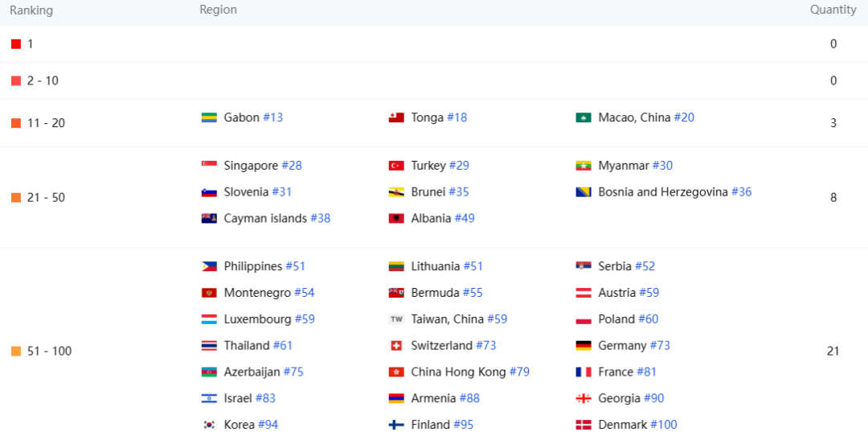Select the swatch for ranking 21 - 50
The image size is (868, 440).
point(16,198)
